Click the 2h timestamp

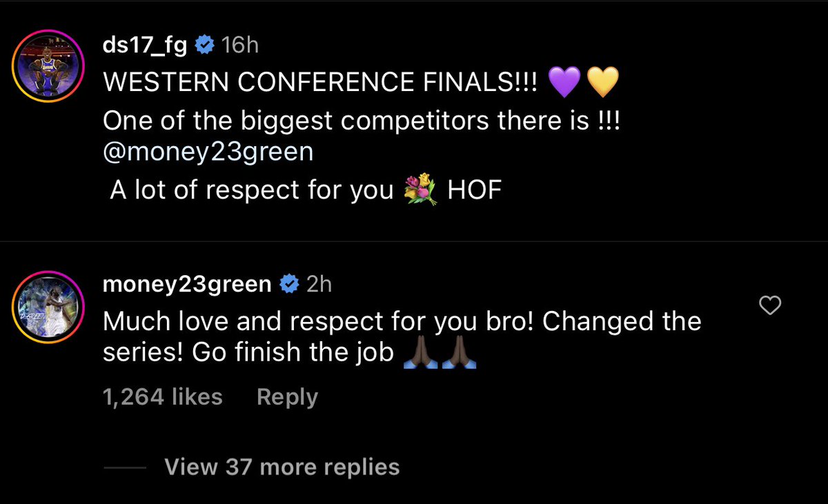318,284
